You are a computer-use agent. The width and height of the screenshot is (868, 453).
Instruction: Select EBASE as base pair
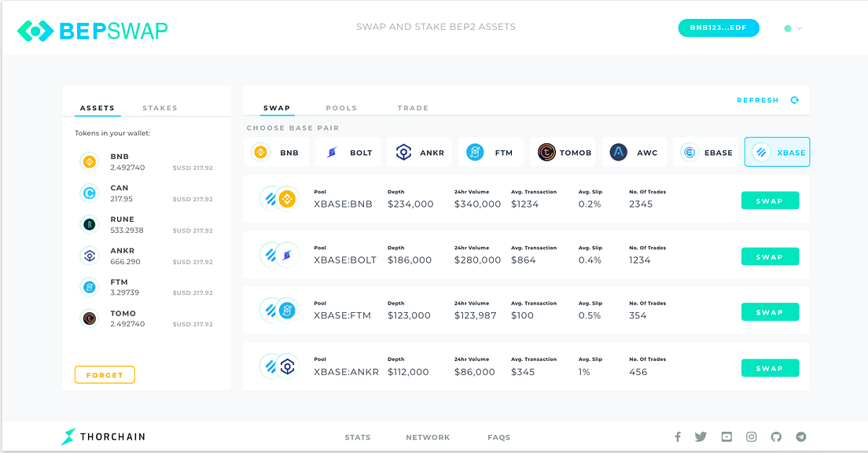(x=706, y=152)
